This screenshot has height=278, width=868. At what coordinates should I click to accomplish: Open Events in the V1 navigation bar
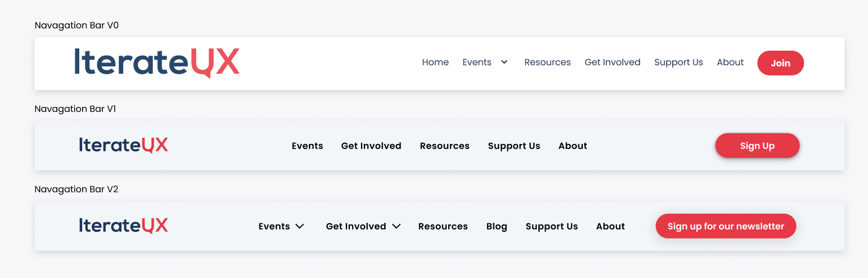click(x=307, y=146)
